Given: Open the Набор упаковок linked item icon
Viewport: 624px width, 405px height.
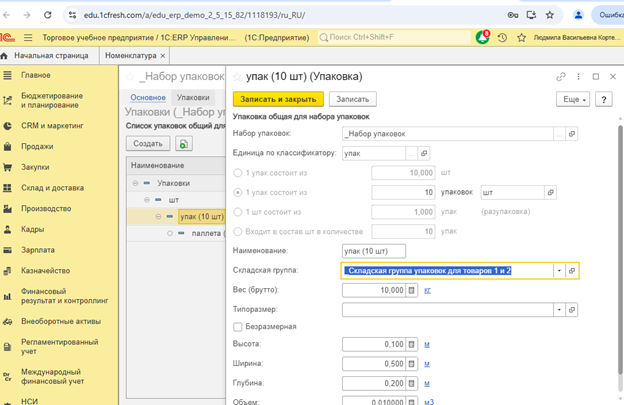Looking at the screenshot, I should coord(572,134).
